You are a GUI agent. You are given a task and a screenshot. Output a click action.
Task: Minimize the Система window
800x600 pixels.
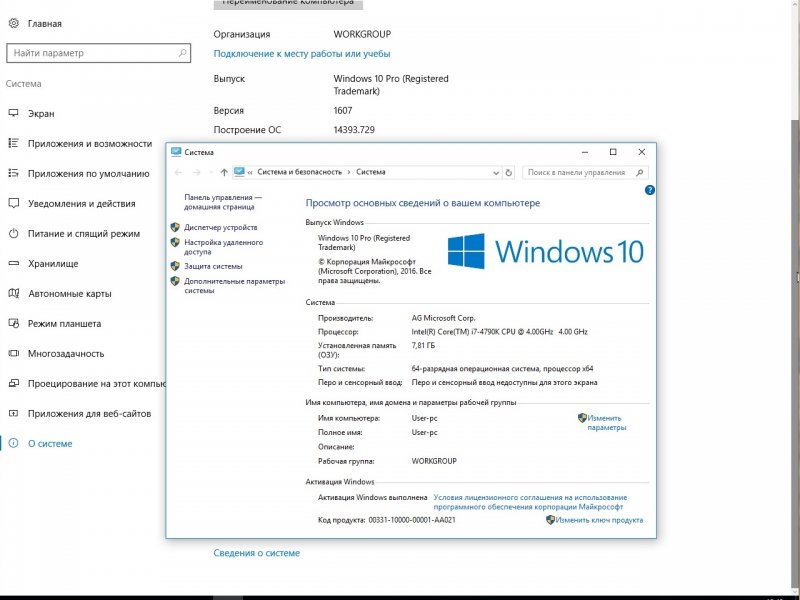tap(585, 152)
